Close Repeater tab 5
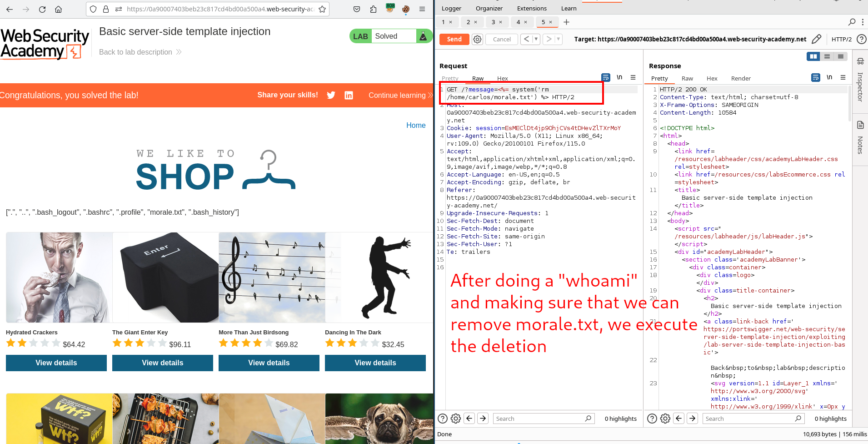The image size is (868, 444). [x=550, y=22]
